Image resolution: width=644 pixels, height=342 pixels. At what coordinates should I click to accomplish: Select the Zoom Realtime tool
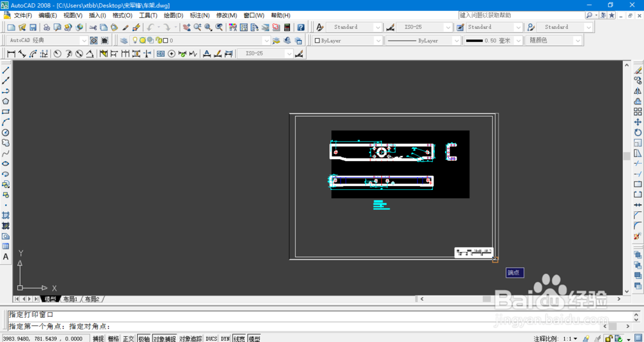[x=198, y=27]
